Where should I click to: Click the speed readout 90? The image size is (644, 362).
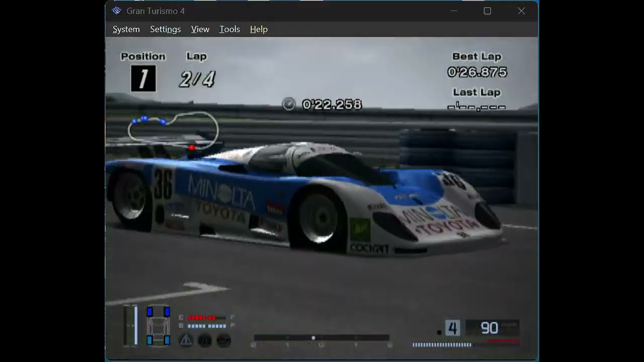[489, 328]
